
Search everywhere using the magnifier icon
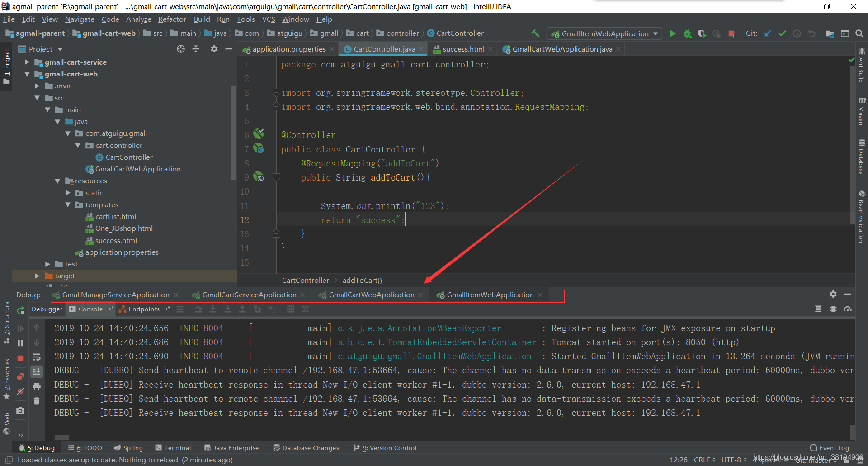(x=859, y=33)
